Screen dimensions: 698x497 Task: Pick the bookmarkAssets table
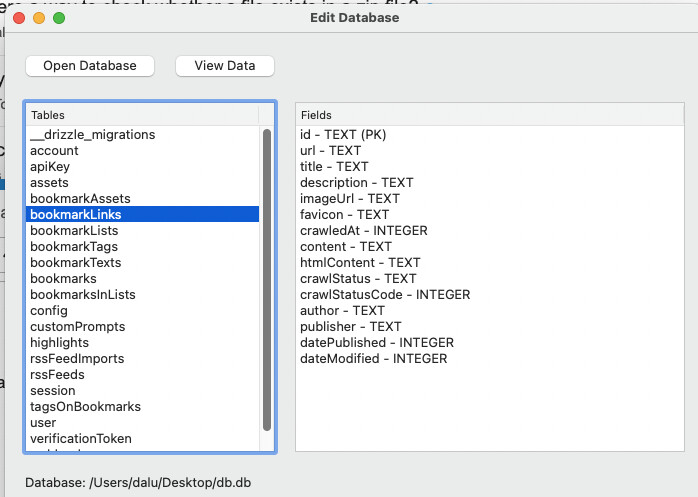[x=80, y=199]
